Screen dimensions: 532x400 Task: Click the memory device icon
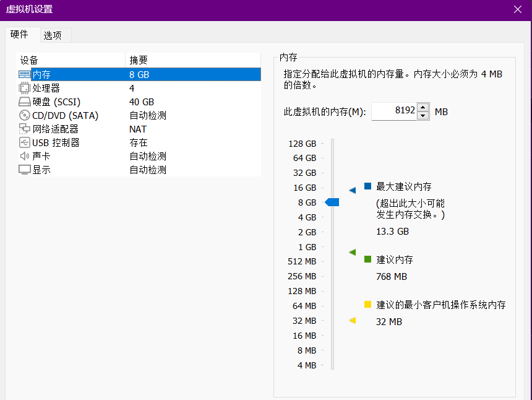(x=25, y=74)
